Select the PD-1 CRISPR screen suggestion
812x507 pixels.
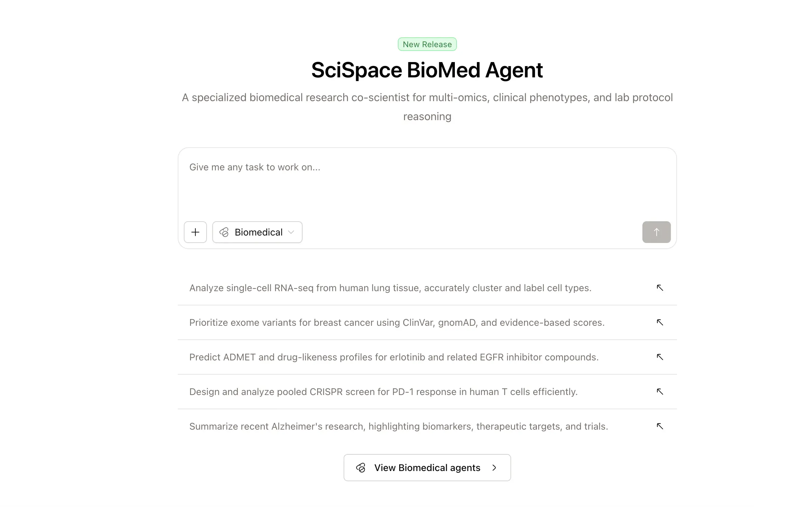click(x=383, y=392)
